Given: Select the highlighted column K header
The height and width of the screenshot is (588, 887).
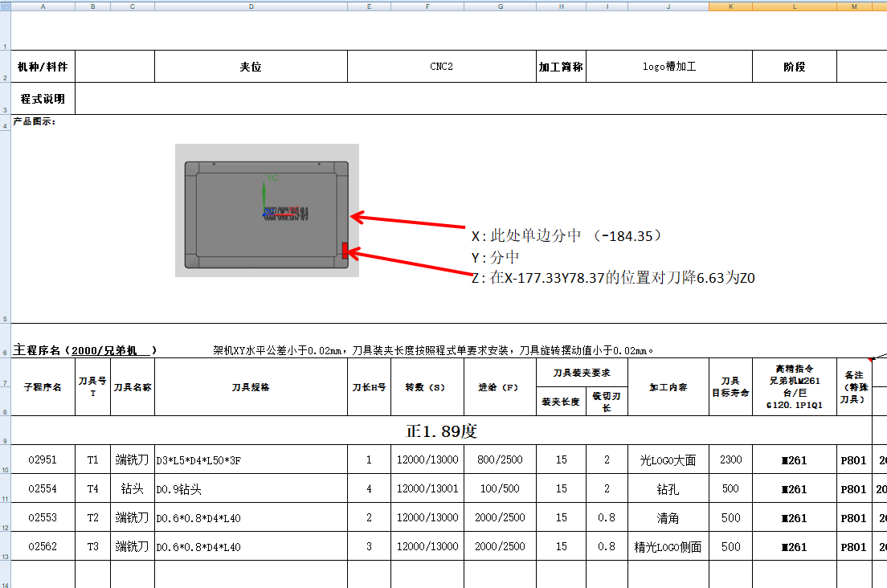Looking at the screenshot, I should point(730,6).
